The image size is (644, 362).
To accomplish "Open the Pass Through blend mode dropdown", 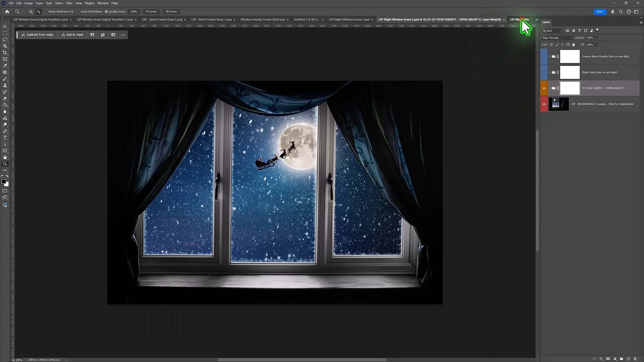I will coord(557,38).
